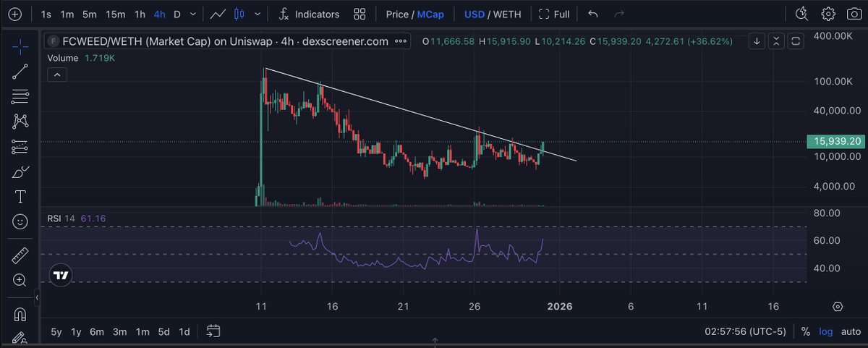
Task: Open the Indicators panel
Action: 309,14
